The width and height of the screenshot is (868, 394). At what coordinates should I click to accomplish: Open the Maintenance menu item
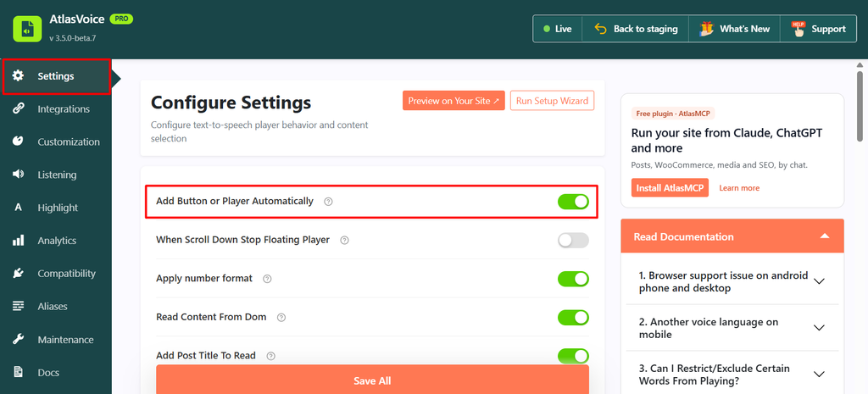(x=56, y=339)
